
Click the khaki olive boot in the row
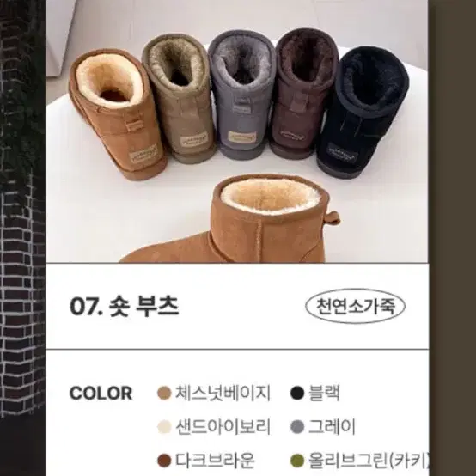coord(179,99)
